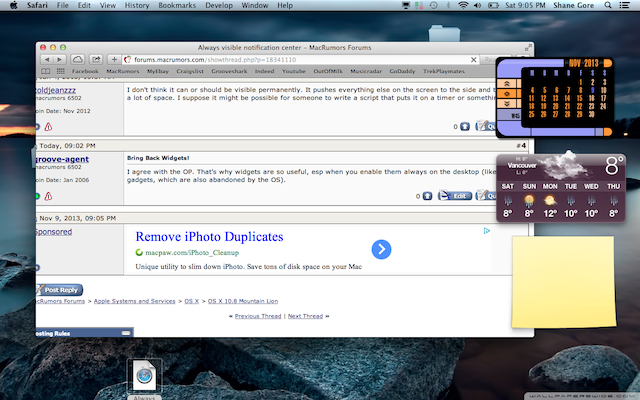
Task: Open the AirPlay display menu icon
Action: pyautogui.click(x=406, y=5)
